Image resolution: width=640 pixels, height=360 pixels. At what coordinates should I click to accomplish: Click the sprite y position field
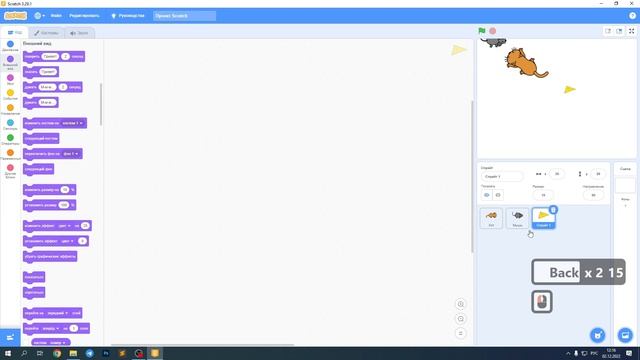pos(598,174)
